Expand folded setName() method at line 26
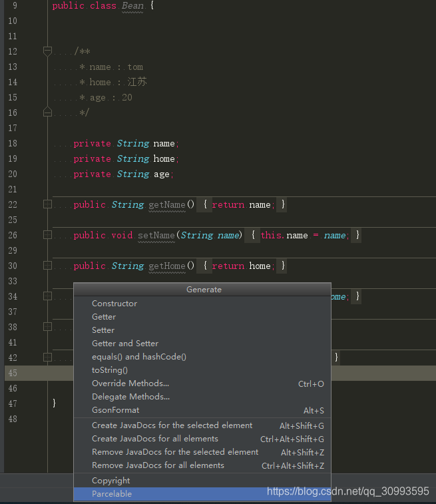This screenshot has height=504, width=436. tap(47, 235)
